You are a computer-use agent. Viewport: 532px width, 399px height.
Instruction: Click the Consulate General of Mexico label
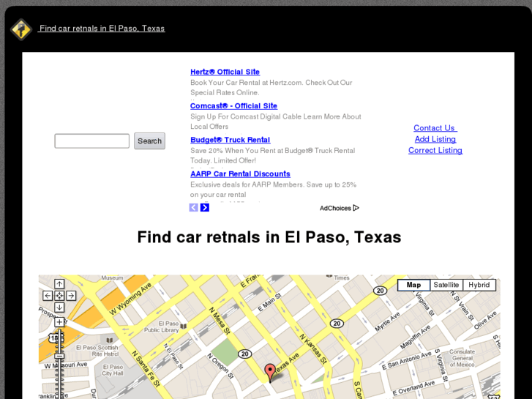point(462,358)
